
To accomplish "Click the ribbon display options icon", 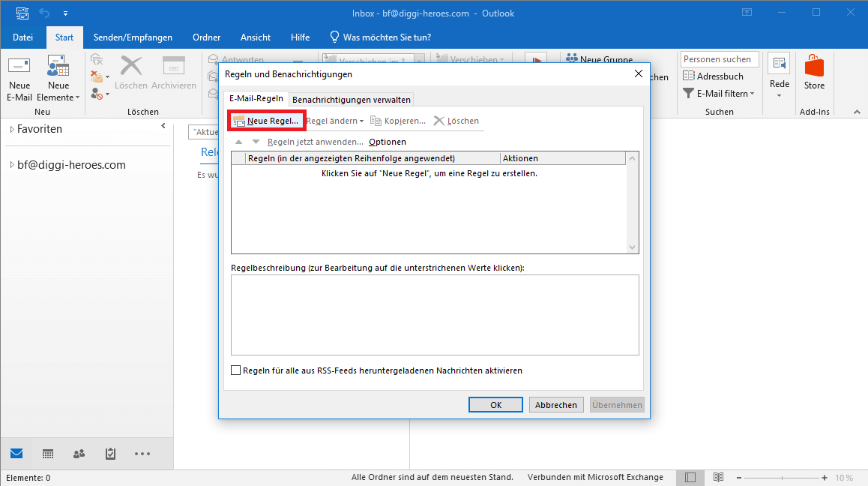I will coord(747,12).
